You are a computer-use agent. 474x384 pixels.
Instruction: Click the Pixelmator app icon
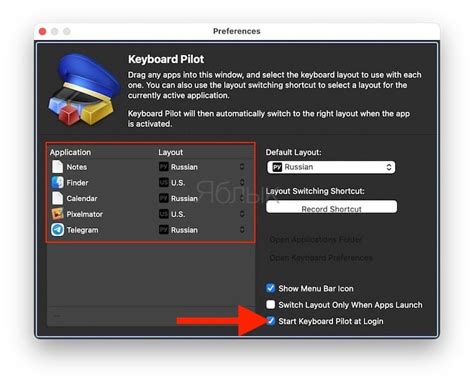click(57, 214)
